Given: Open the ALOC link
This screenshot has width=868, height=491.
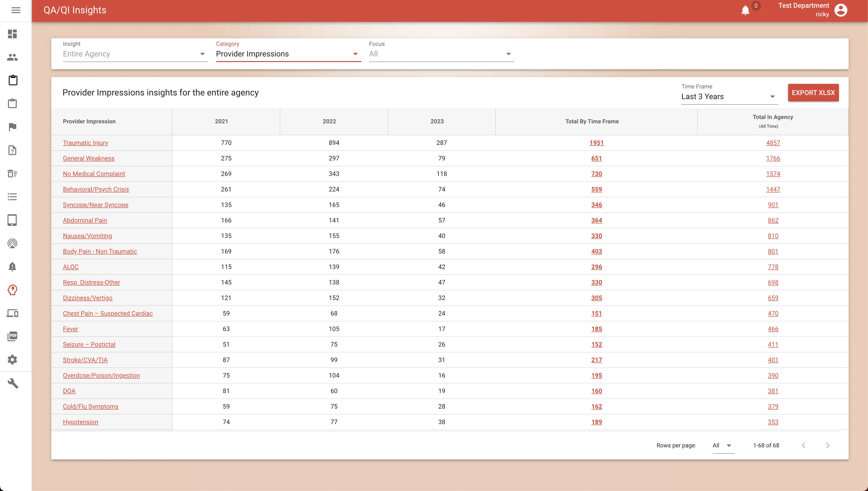Looking at the screenshot, I should tap(71, 267).
